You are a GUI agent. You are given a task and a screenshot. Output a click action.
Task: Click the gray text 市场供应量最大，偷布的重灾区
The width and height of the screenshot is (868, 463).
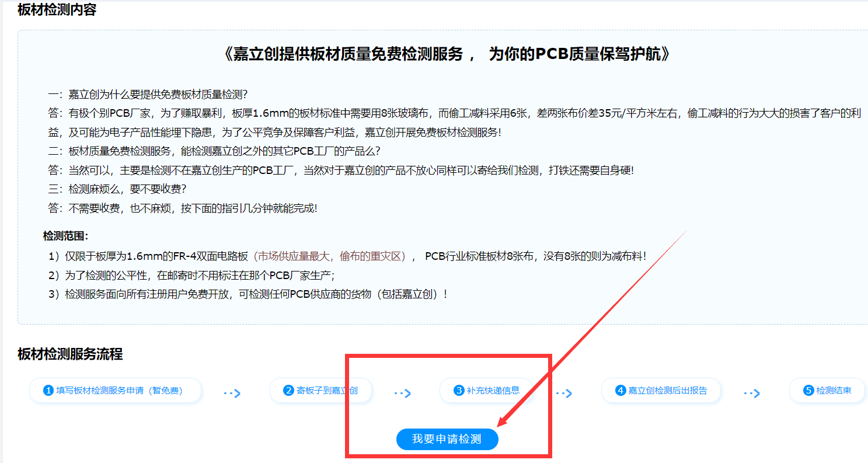[331, 256]
